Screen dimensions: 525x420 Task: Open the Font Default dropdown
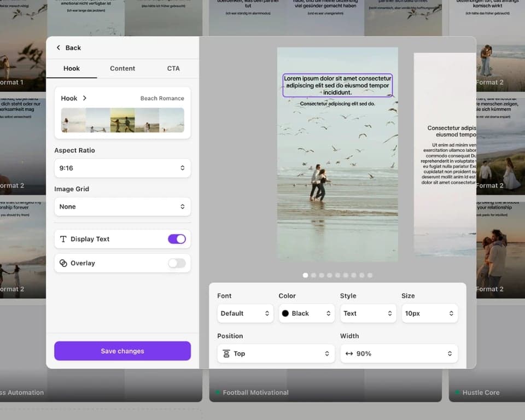245,313
